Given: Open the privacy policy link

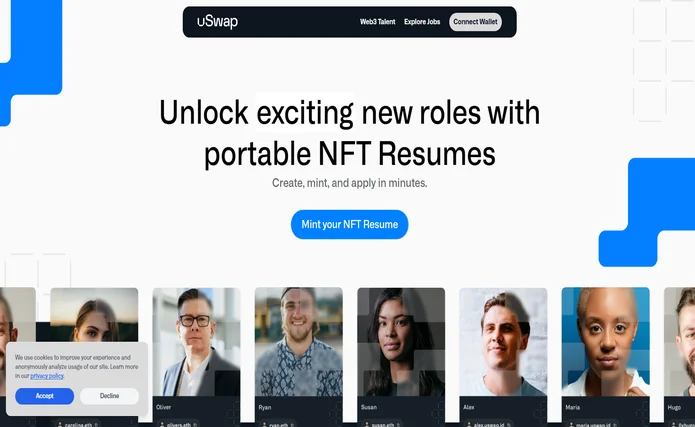Looking at the screenshot, I should (47, 376).
